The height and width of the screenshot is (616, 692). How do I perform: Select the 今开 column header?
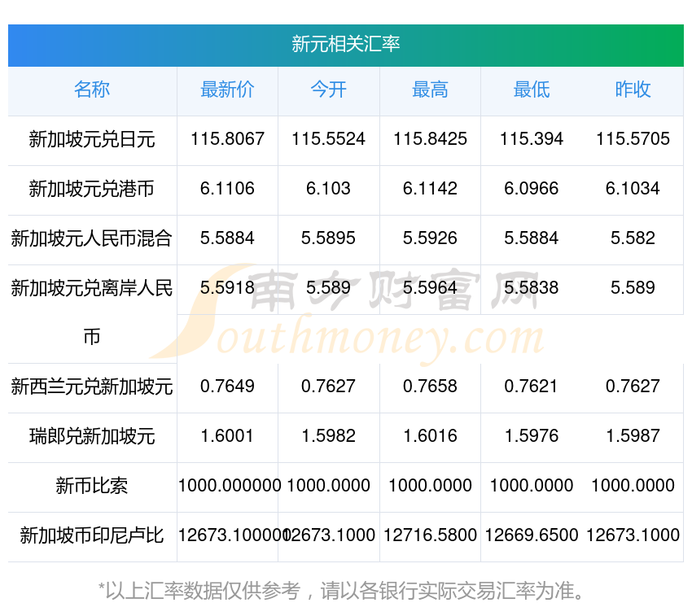coord(328,90)
